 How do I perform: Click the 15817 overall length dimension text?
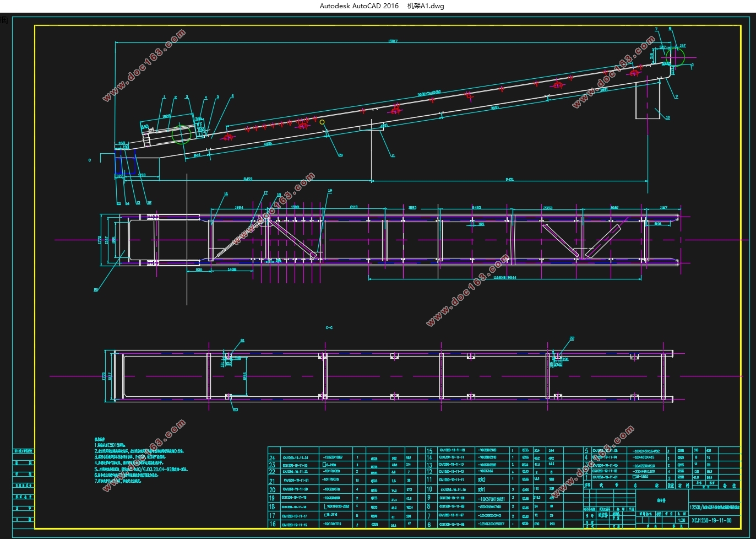click(393, 41)
